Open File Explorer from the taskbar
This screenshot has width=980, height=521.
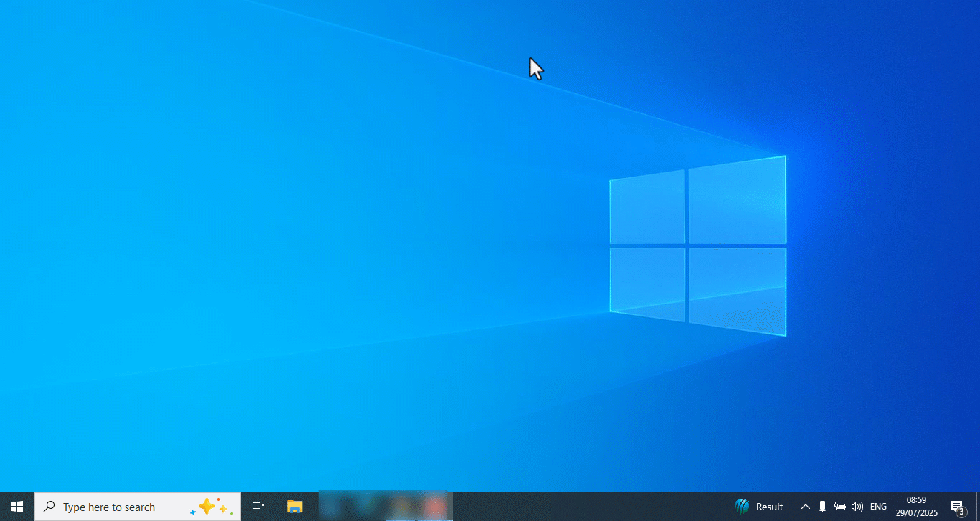pos(294,507)
